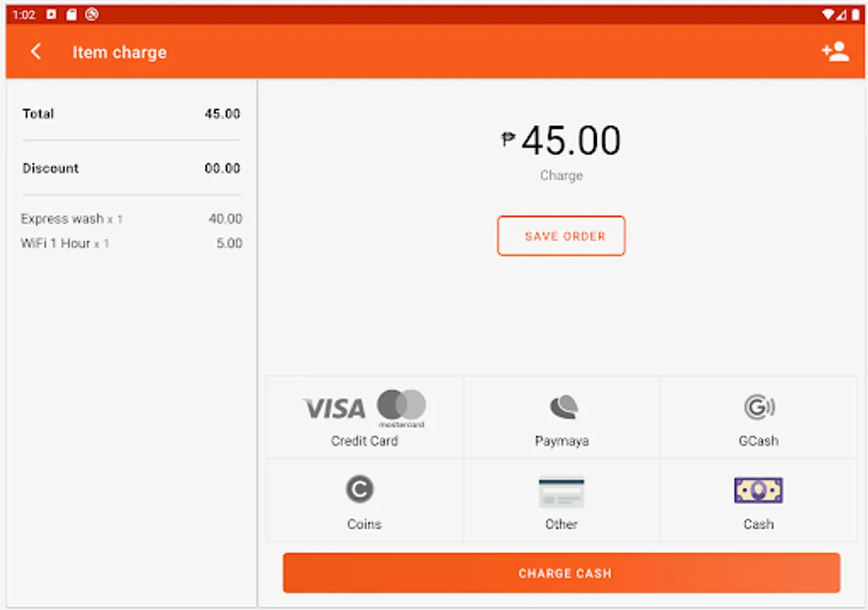Select the WiFi 1 Hour line item
Screen dimensions: 868x610
coord(131,243)
